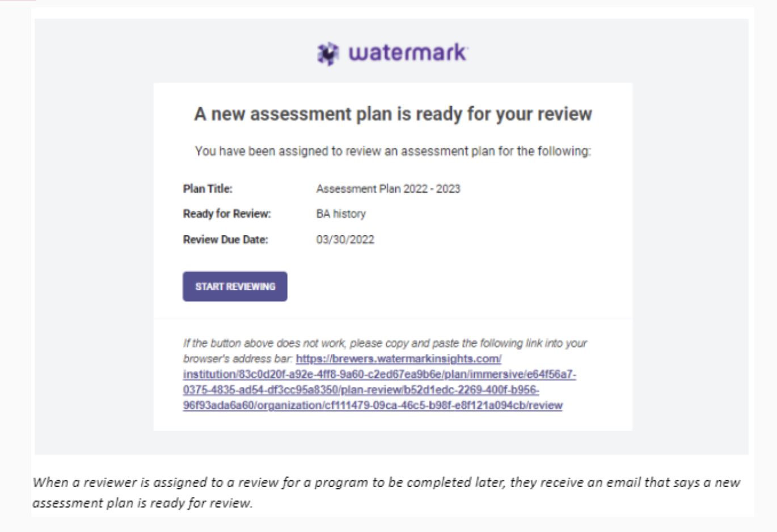Viewport: 777px width, 532px height.
Task: Click the link line starting with institution/83c0d20f
Action: pyautogui.click(x=379, y=374)
